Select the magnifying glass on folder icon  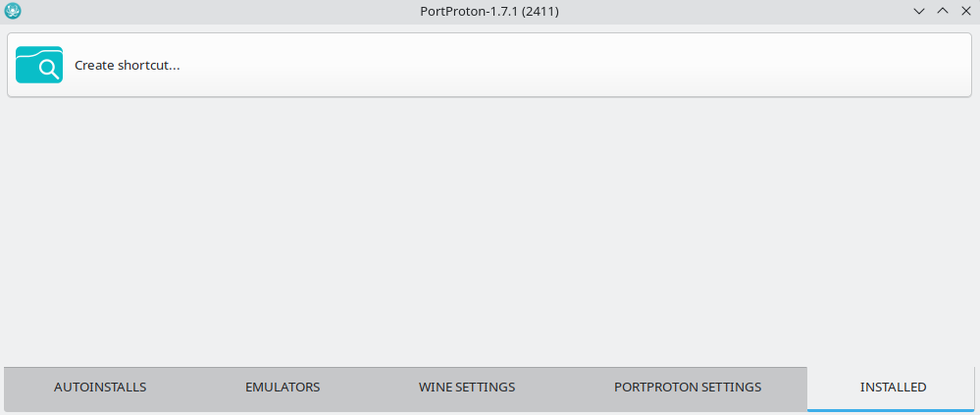(x=49, y=68)
